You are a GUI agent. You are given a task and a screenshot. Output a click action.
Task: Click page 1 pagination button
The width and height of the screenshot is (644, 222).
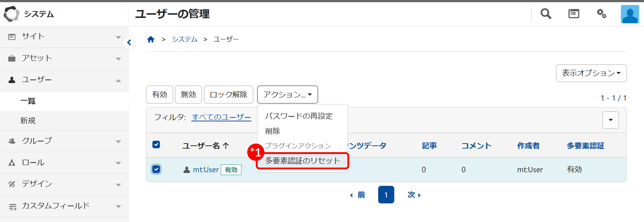click(386, 195)
